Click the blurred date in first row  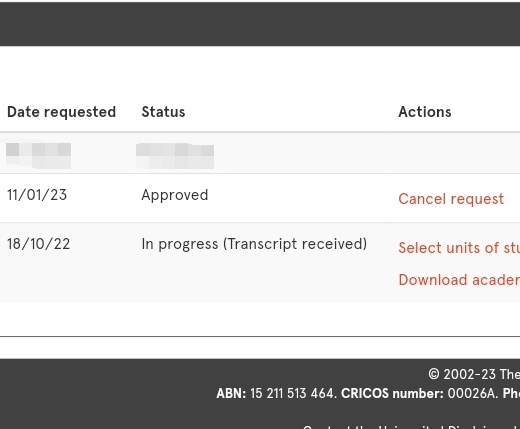[x=38, y=156]
